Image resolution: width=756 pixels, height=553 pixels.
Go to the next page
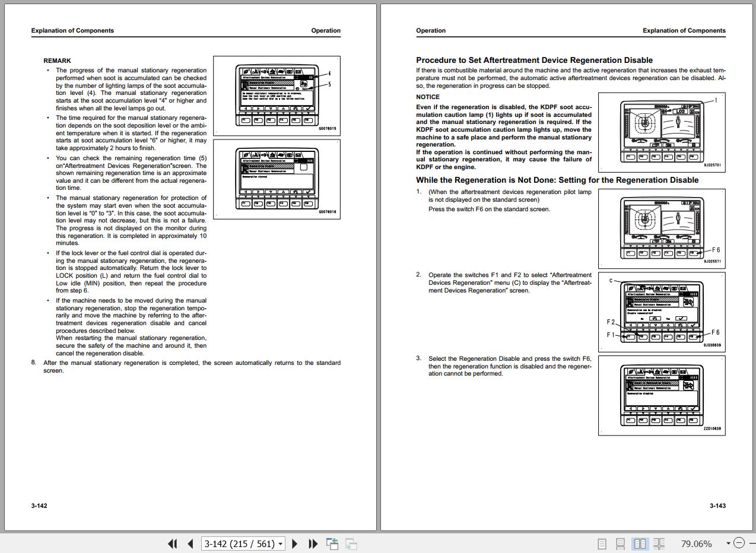coord(295,544)
